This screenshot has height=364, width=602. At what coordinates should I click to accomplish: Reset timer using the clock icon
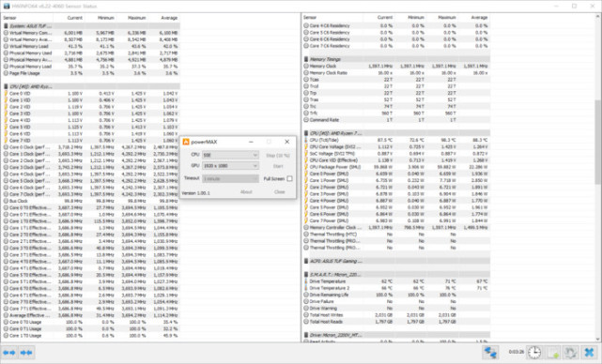[534, 352]
